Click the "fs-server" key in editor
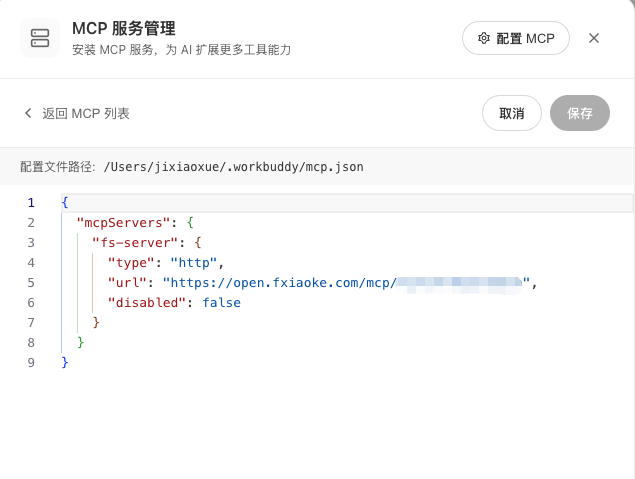The image size is (635, 479). point(135,243)
